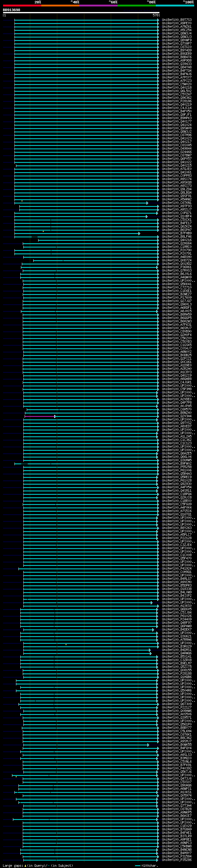Select the UniRef100_A7NZ61 label
Screen dimensions: 197x868
click(177, 26)
